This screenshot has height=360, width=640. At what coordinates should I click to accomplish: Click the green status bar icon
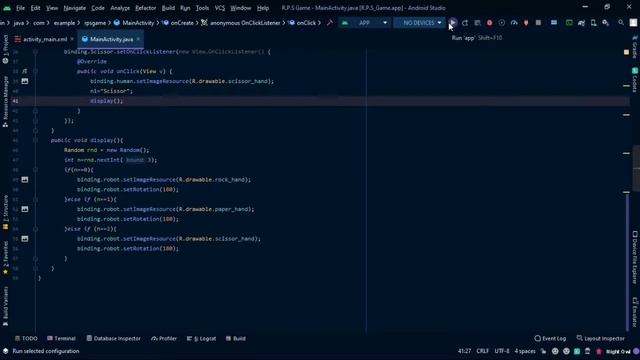tap(577, 351)
